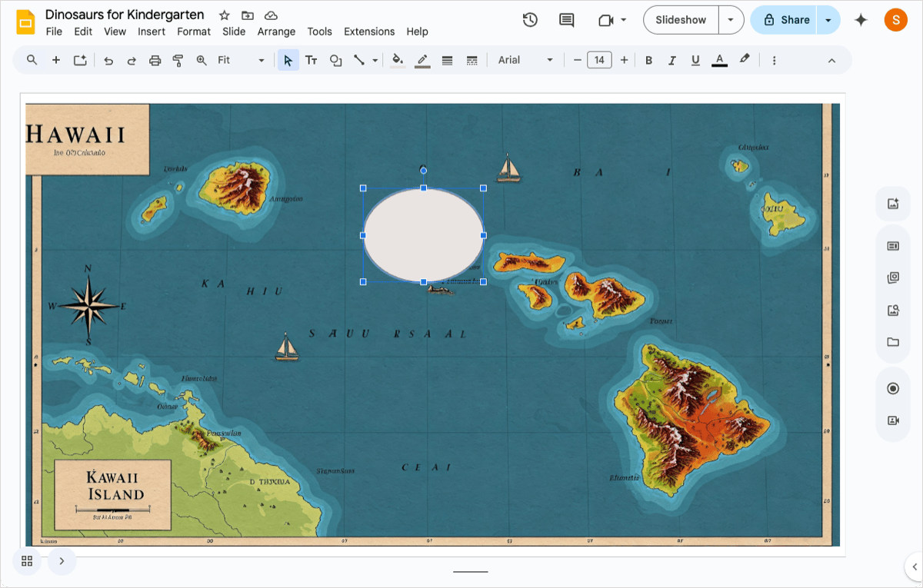Open image generation side panel icon
The height and width of the screenshot is (588, 923).
pos(893,204)
